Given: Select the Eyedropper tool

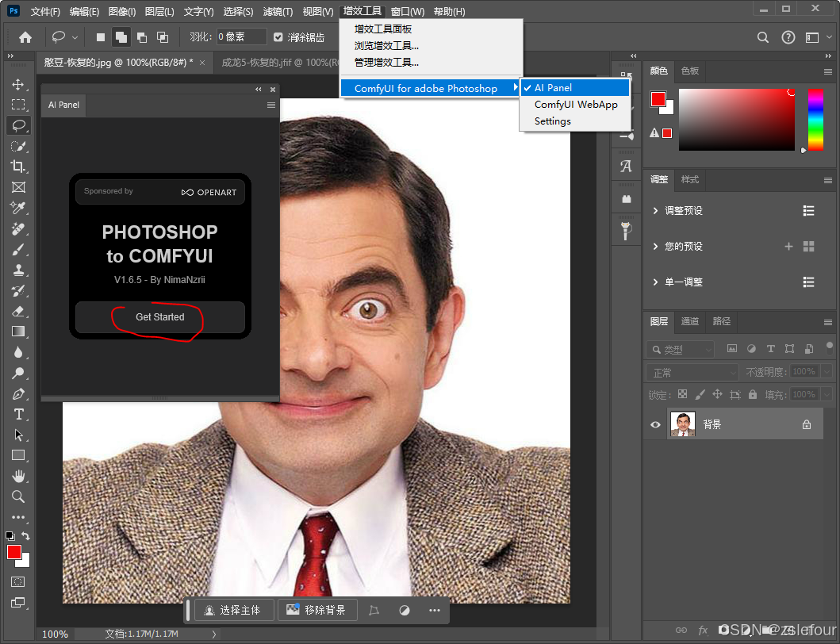Looking at the screenshot, I should click(x=18, y=208).
